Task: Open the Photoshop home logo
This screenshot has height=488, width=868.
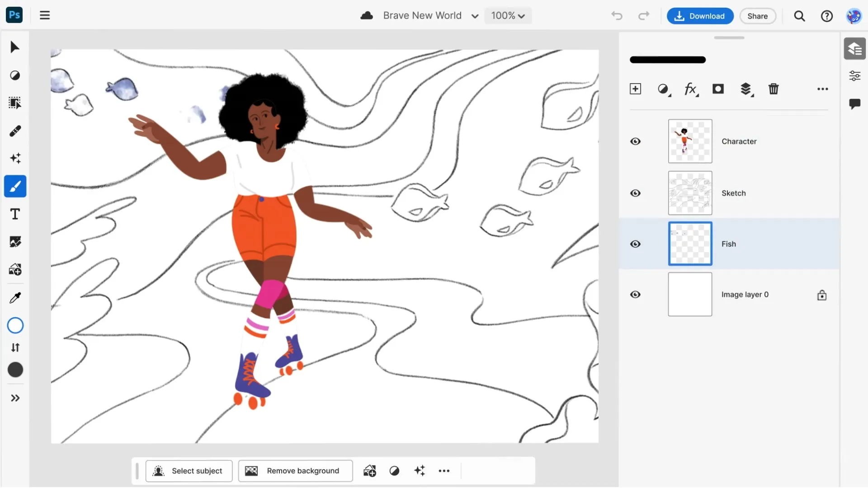Action: 14,15
